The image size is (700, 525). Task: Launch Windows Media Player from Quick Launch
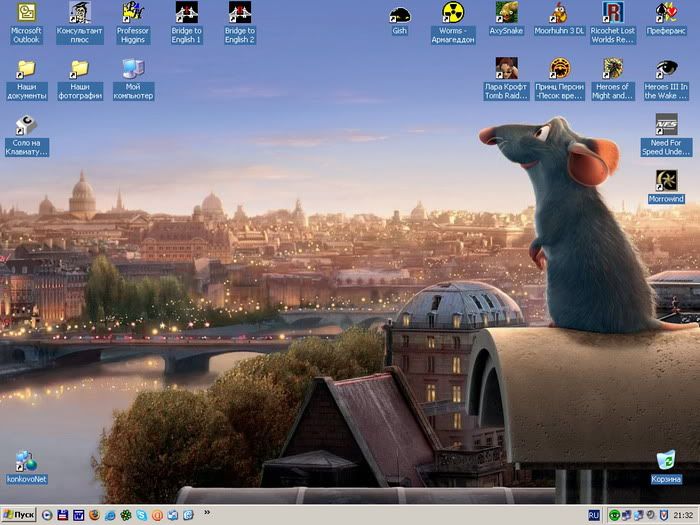pos(47,515)
